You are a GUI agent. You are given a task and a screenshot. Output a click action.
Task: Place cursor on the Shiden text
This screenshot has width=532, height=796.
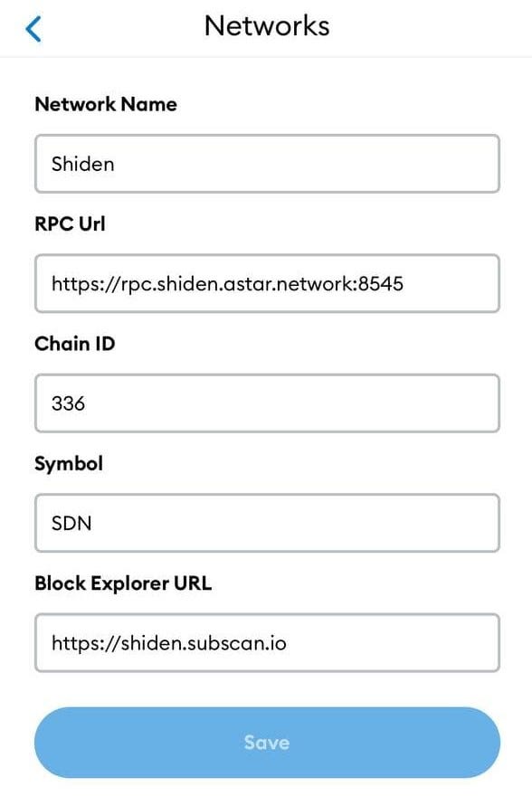(x=82, y=164)
